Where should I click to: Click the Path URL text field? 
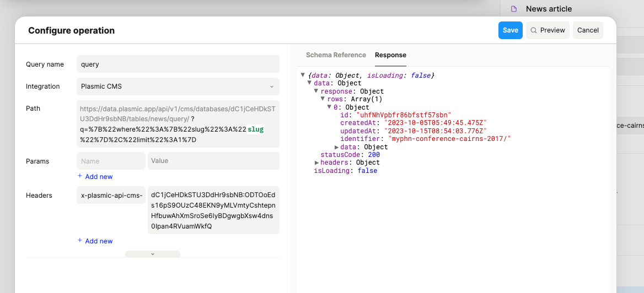coord(178,124)
